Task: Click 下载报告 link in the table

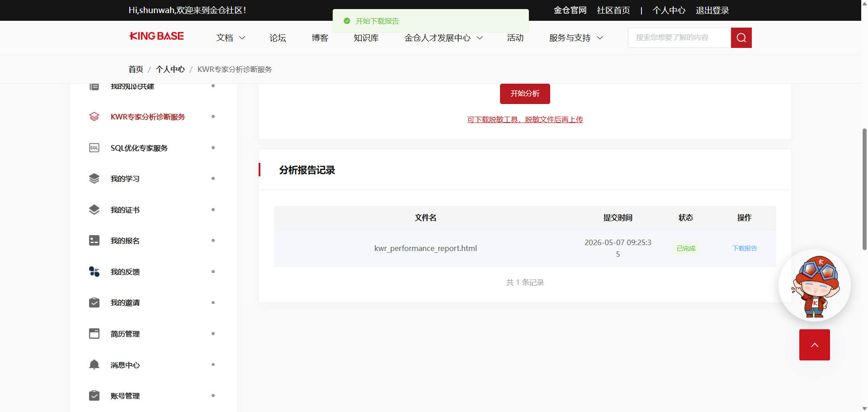Action: point(745,248)
